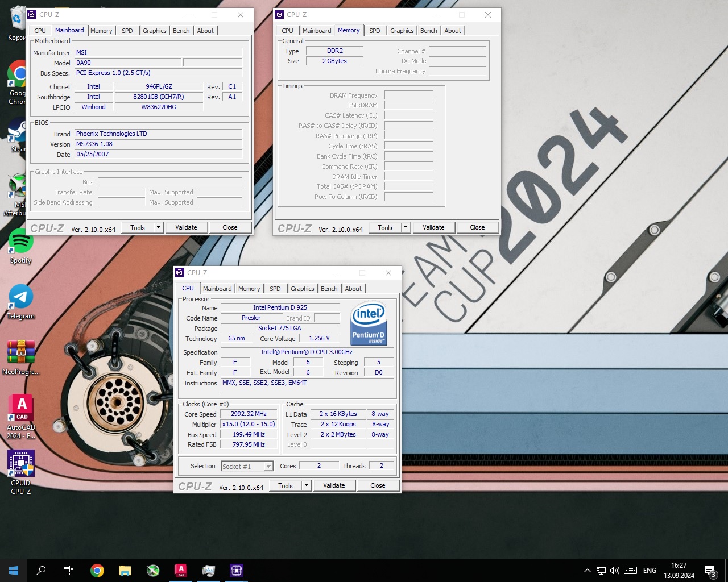Click the Rated FSB 797.95 MHz value
The height and width of the screenshot is (582, 728).
249,444
